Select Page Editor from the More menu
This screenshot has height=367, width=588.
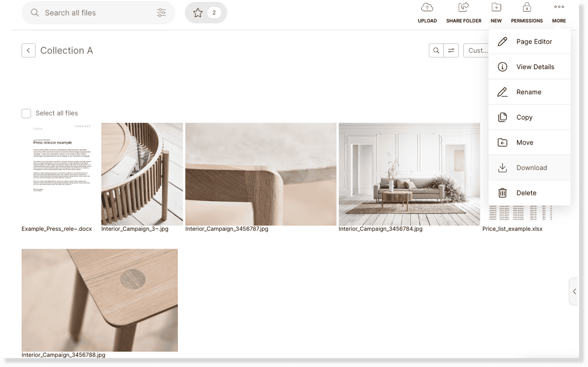pos(534,41)
